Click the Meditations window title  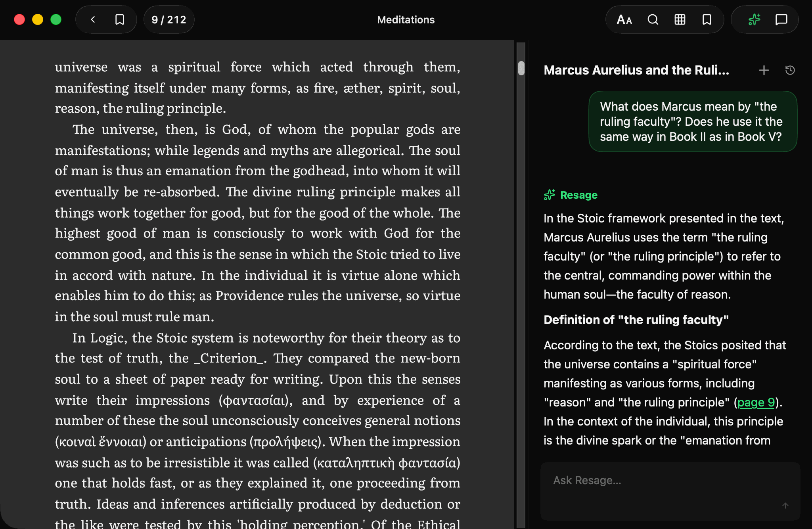[406, 20]
